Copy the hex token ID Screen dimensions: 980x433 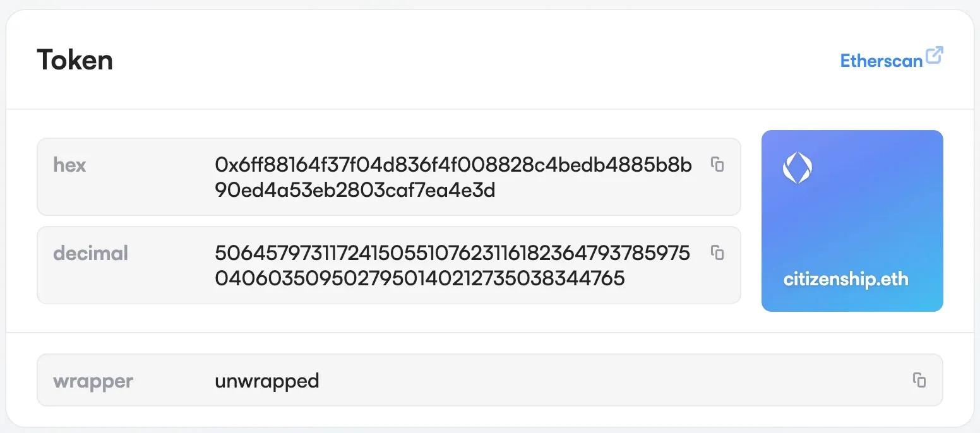coord(717,164)
